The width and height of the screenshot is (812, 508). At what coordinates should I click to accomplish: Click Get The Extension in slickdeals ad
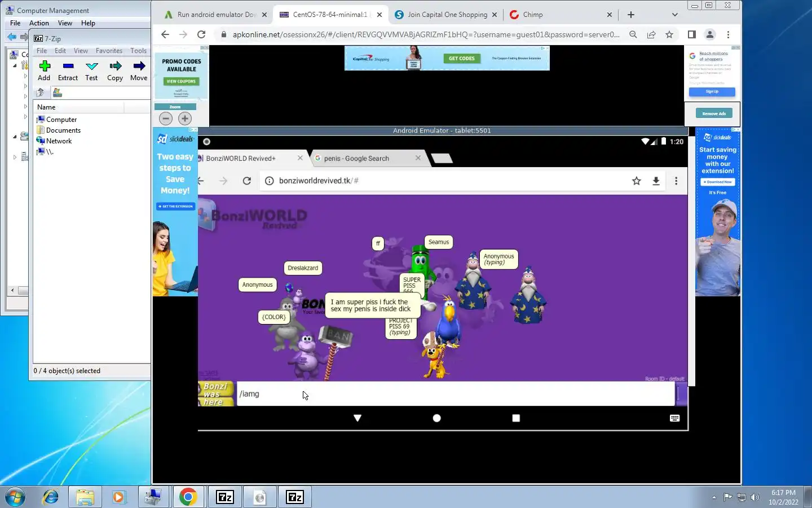tap(176, 207)
